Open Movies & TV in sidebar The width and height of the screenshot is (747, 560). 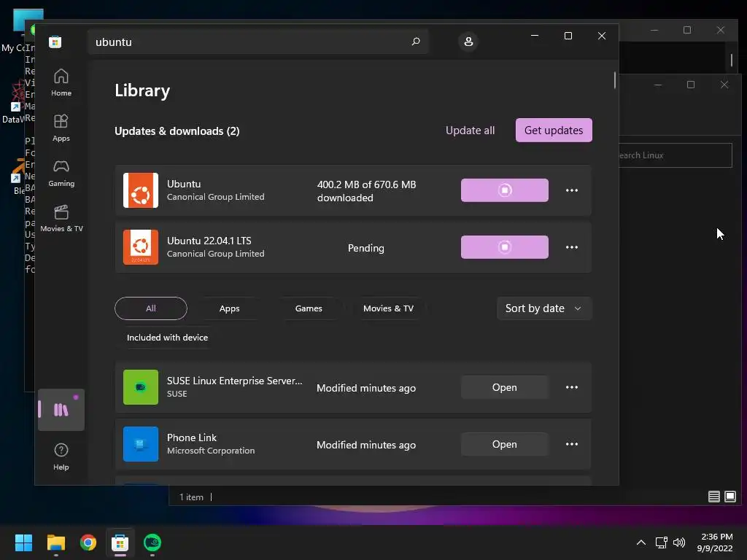click(x=61, y=218)
